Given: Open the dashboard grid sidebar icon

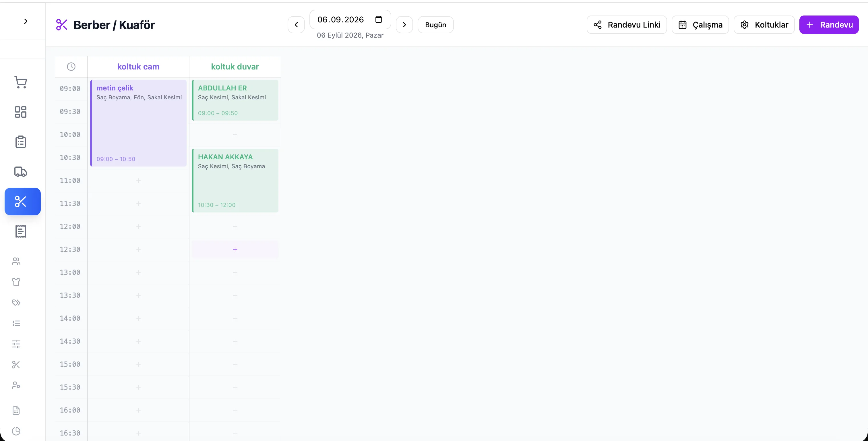Looking at the screenshot, I should pos(21,112).
